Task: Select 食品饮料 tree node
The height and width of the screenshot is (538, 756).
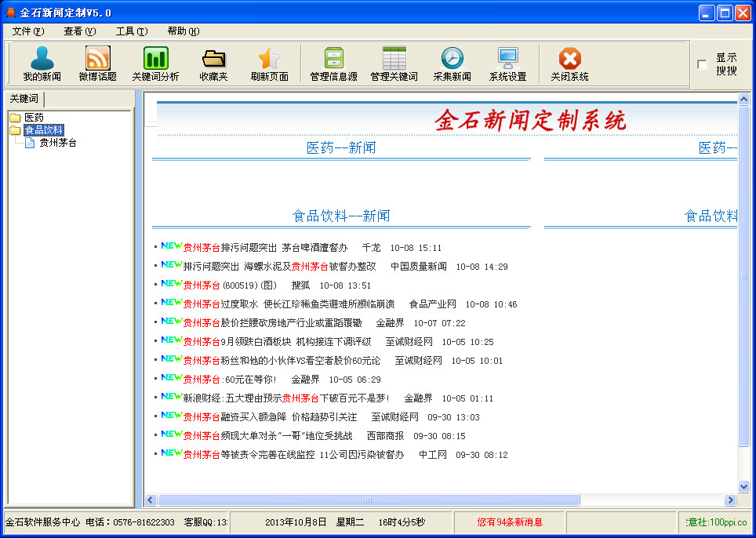Action: (44, 130)
